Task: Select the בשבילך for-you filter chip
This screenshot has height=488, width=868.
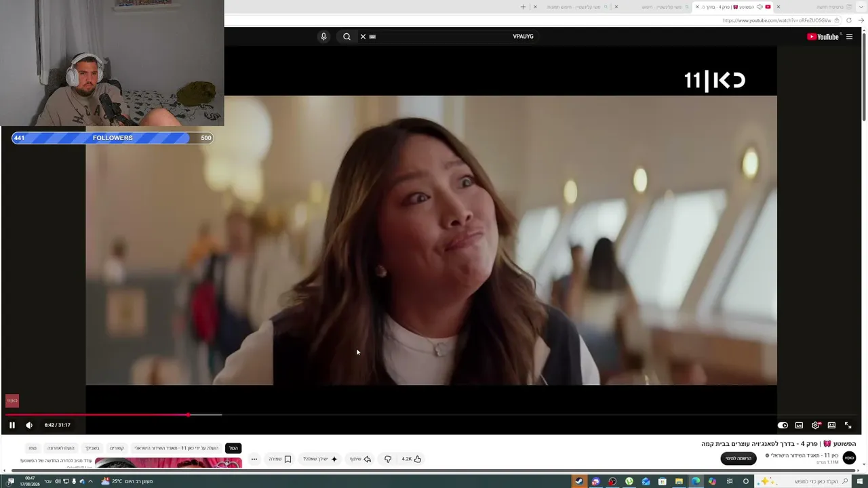Action: click(x=92, y=448)
